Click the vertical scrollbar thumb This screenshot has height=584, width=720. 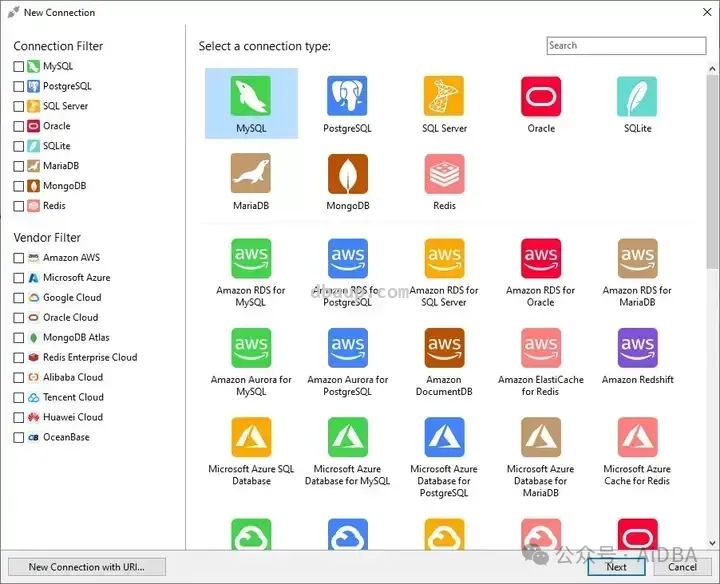point(712,172)
